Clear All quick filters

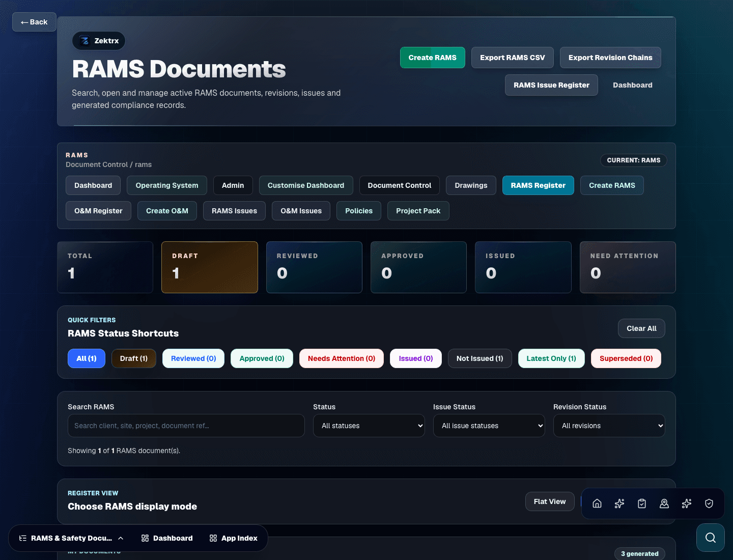point(641,328)
